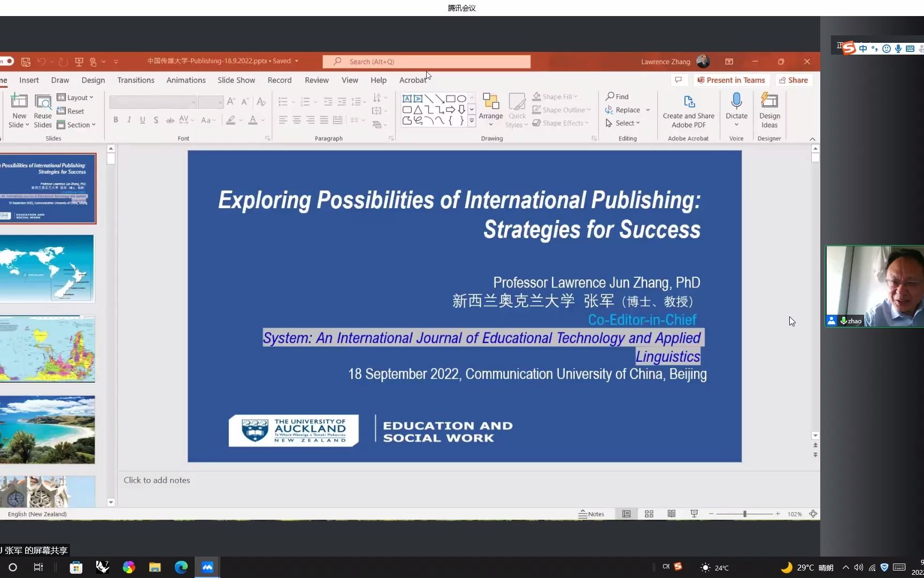Fit slide to current window icon
This screenshot has width=924, height=578.
pos(813,514)
